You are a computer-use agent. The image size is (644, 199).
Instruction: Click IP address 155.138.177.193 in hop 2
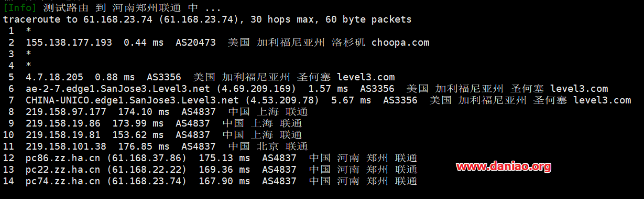tap(69, 43)
